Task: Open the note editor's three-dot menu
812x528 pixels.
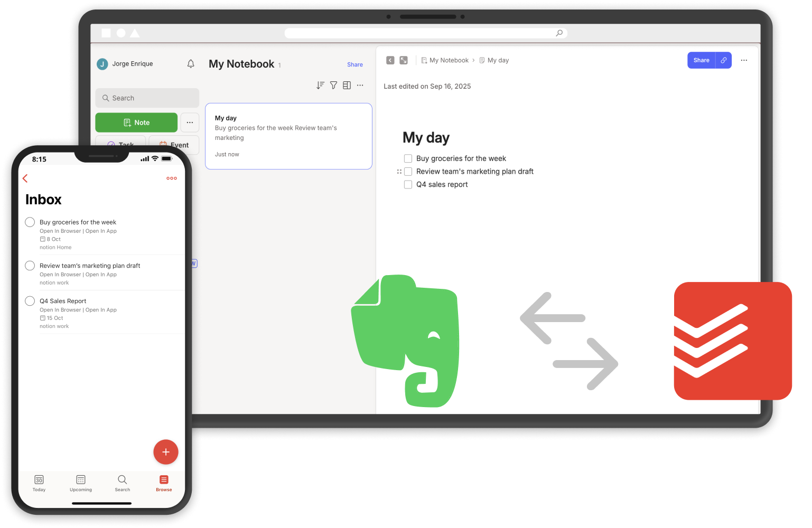Action: pyautogui.click(x=744, y=60)
